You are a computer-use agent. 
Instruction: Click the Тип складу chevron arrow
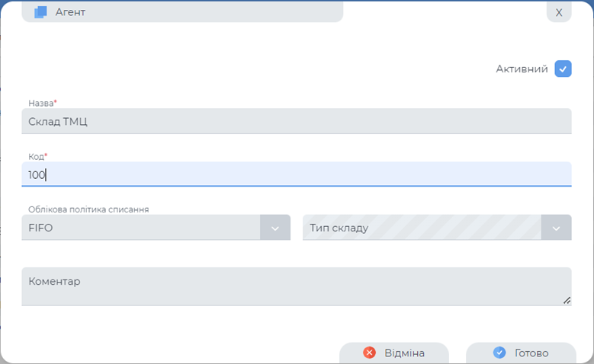[x=556, y=228]
